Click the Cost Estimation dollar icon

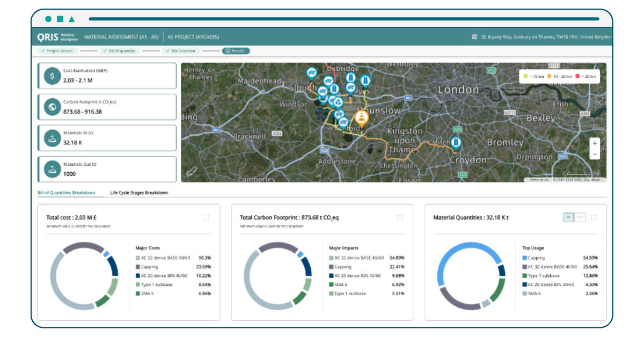[x=52, y=76]
